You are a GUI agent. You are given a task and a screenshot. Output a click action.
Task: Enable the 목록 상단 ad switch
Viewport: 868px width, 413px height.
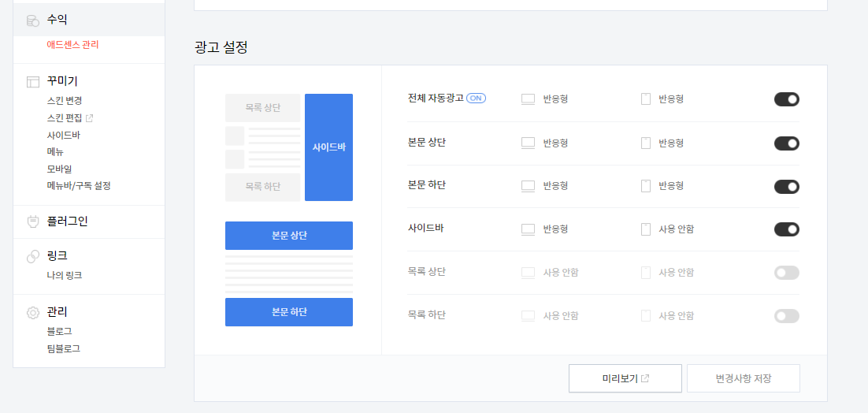tap(787, 273)
